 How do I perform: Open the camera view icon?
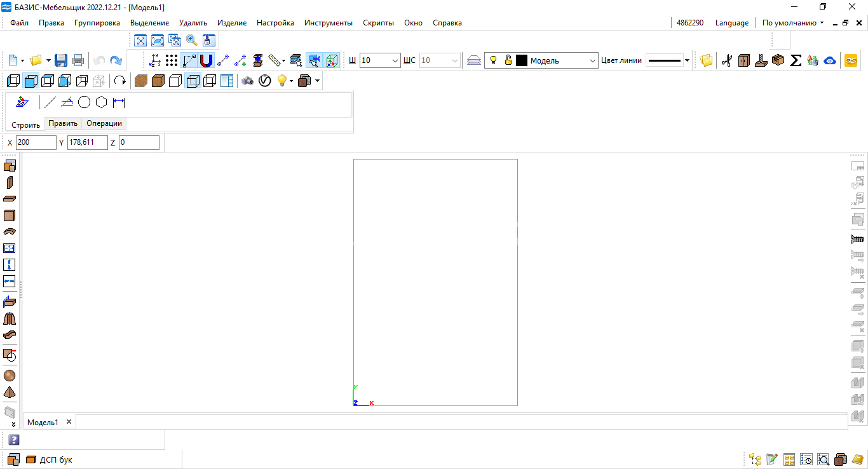pos(247,81)
